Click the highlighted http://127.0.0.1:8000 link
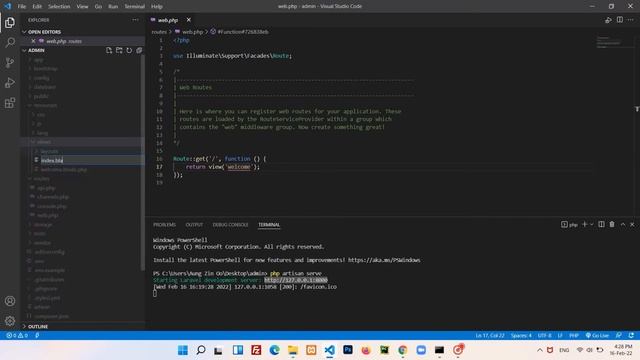The height and width of the screenshot is (360, 640). (x=296, y=280)
